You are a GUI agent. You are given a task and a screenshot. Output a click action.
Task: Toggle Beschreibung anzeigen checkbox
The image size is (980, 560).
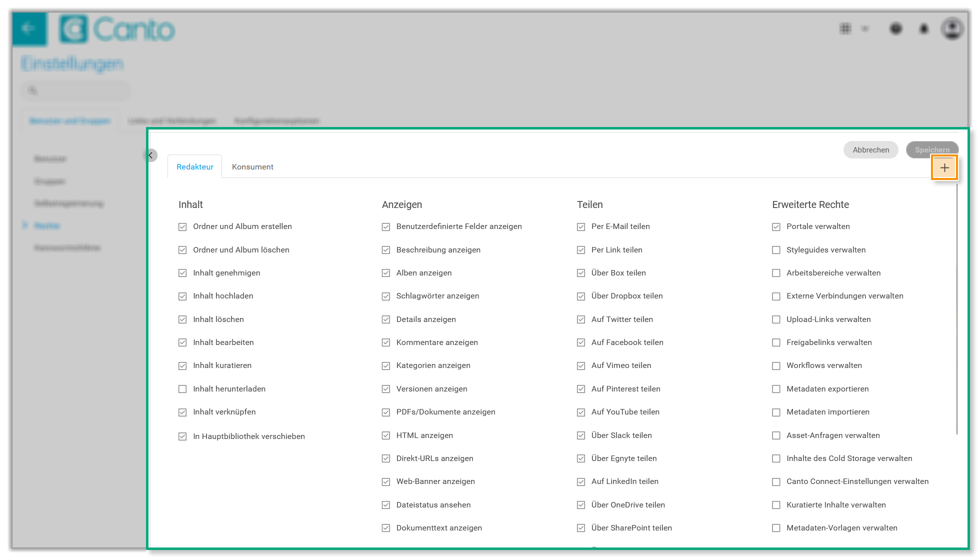[386, 250]
